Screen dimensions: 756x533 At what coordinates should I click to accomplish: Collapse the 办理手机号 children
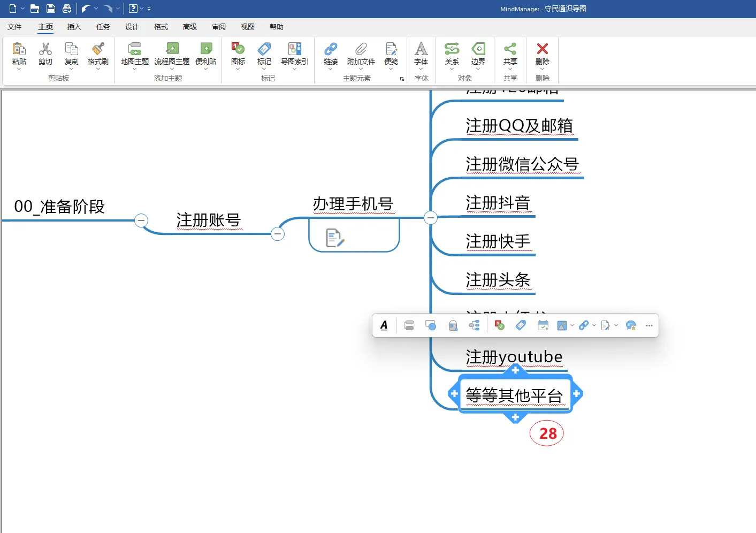click(x=431, y=218)
